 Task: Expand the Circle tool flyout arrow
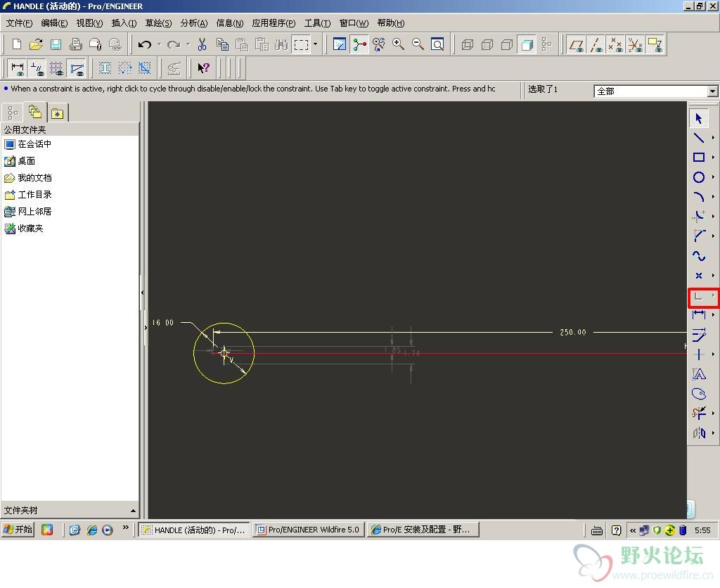point(713,177)
